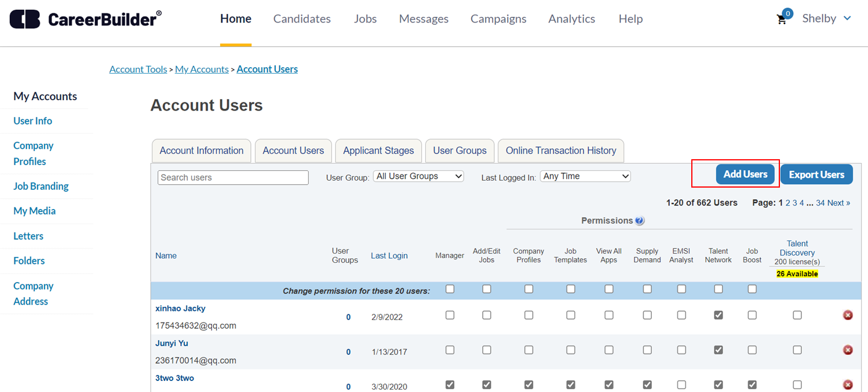868x392 pixels.
Task: Check Add/Edit Jobs for all 20 users
Action: pyautogui.click(x=487, y=289)
